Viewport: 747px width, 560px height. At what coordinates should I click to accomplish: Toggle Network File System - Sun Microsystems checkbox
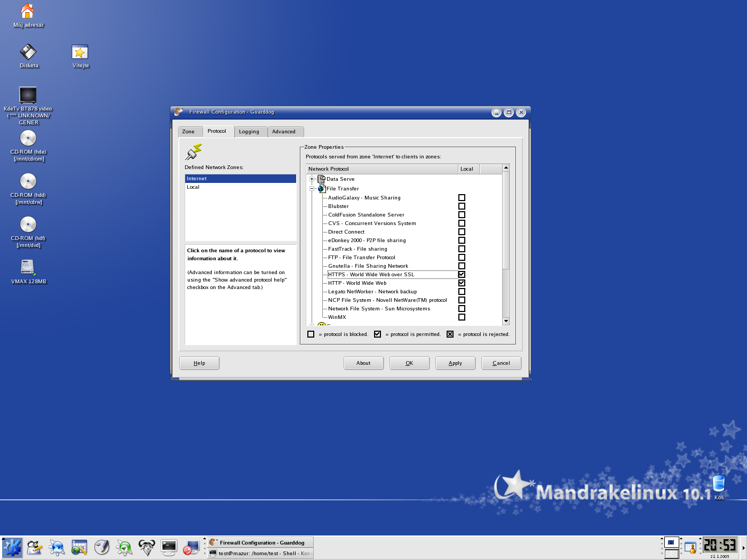click(462, 309)
